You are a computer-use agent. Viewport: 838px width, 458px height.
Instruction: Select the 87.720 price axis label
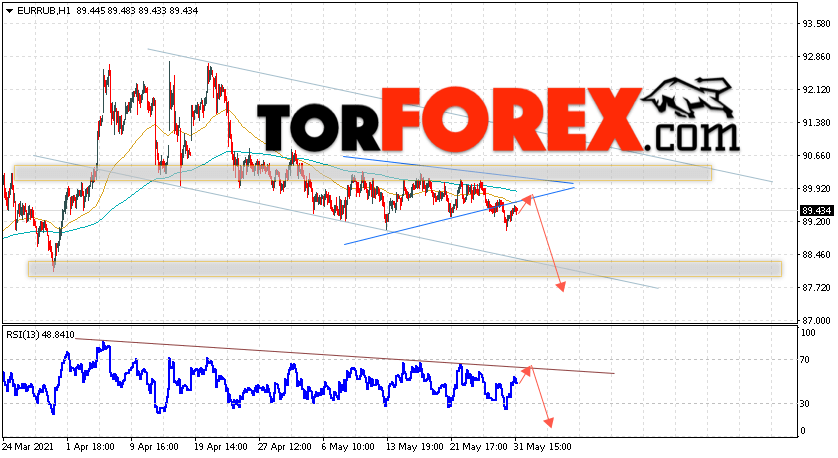coord(816,288)
